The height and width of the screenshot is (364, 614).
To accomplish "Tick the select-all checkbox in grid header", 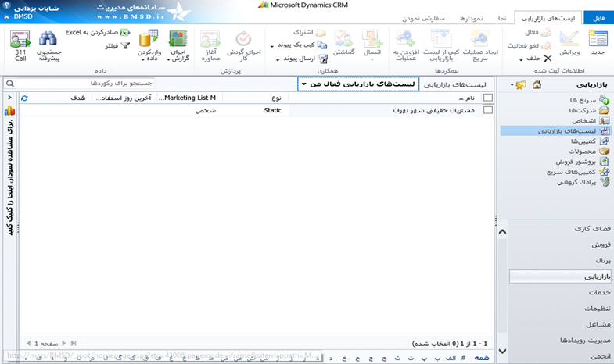I will pyautogui.click(x=488, y=98).
